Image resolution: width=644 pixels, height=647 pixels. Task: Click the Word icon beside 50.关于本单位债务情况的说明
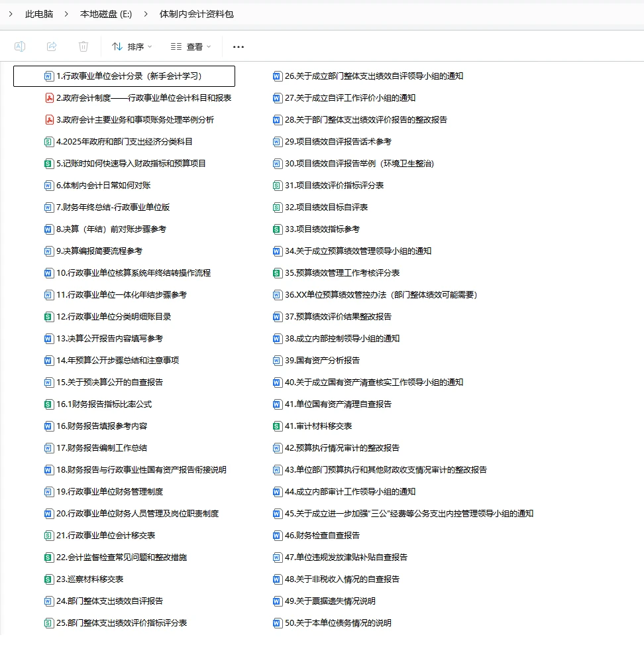(x=277, y=622)
